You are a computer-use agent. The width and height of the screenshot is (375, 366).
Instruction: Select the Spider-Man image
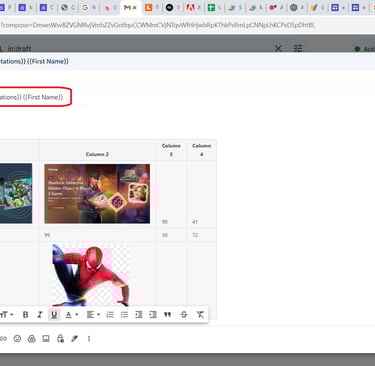pyautogui.click(x=91, y=275)
